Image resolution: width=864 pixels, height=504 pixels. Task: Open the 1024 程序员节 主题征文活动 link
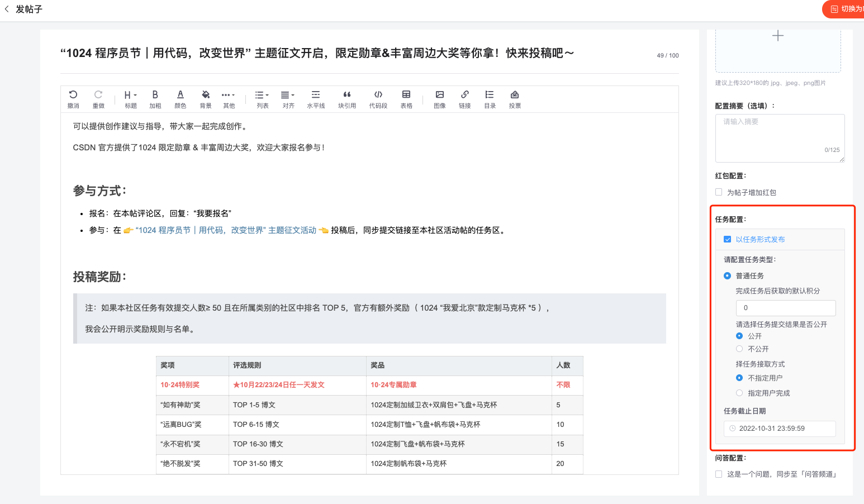(226, 230)
